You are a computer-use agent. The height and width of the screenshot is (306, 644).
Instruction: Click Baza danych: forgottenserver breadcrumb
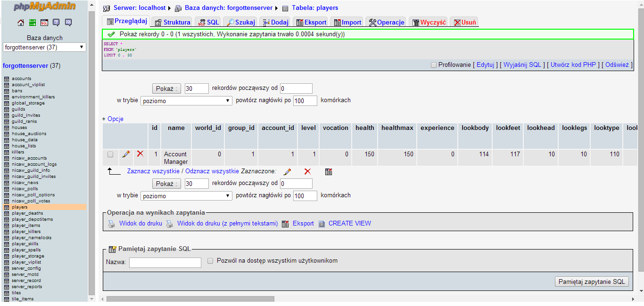click(229, 8)
